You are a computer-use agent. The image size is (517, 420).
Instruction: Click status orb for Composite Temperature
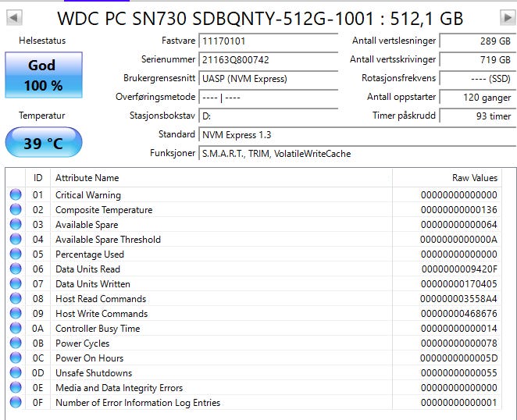click(x=16, y=209)
